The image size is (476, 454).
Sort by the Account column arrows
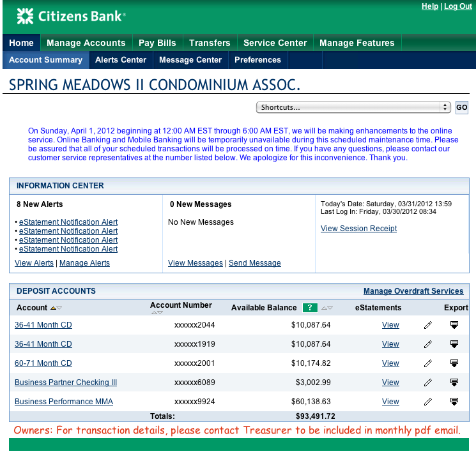pos(56,308)
